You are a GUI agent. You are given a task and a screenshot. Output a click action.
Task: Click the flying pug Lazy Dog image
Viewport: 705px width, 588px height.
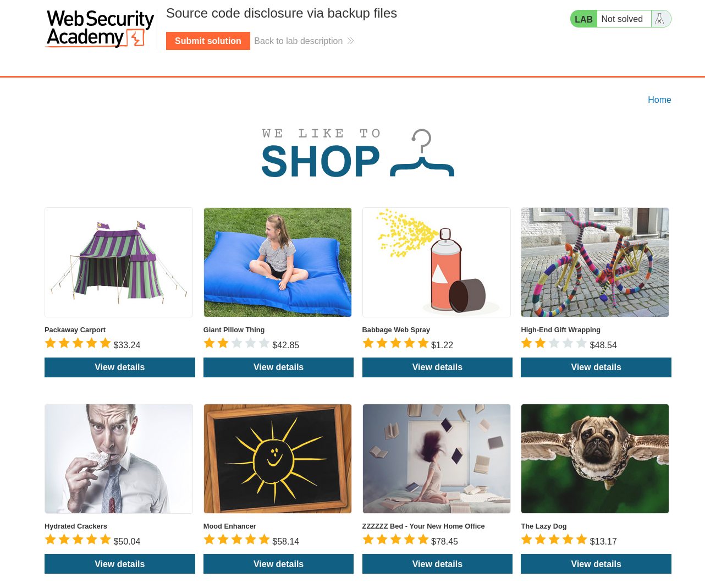(x=595, y=459)
